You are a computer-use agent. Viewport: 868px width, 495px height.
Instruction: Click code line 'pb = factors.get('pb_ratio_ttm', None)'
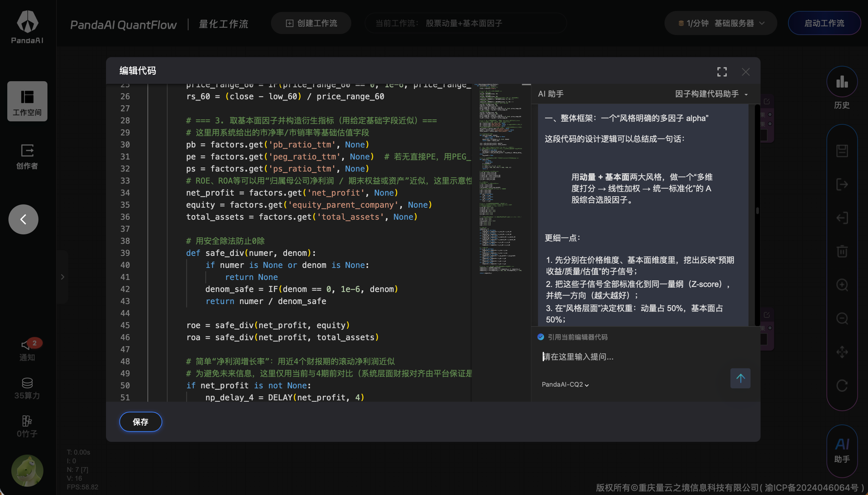coord(278,145)
